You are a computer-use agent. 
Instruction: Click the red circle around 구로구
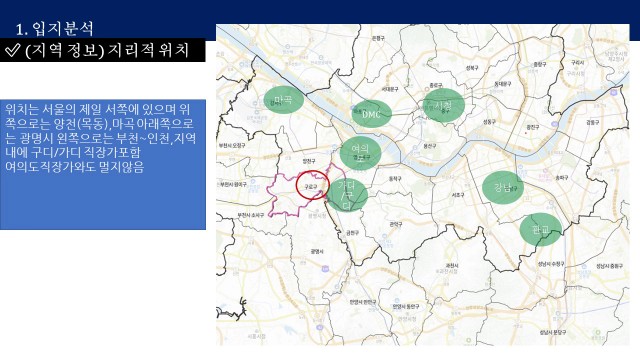(x=313, y=185)
